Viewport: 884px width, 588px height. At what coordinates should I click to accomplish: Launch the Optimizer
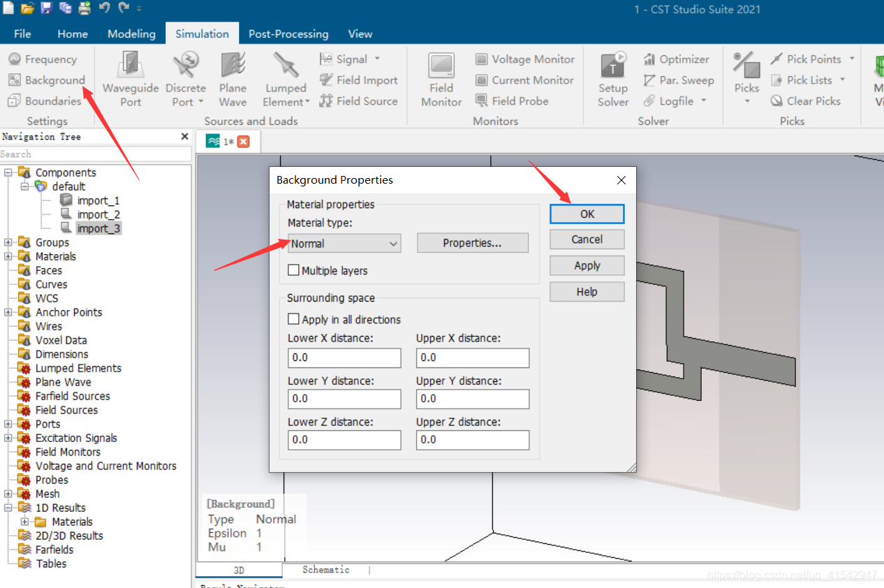click(x=676, y=59)
